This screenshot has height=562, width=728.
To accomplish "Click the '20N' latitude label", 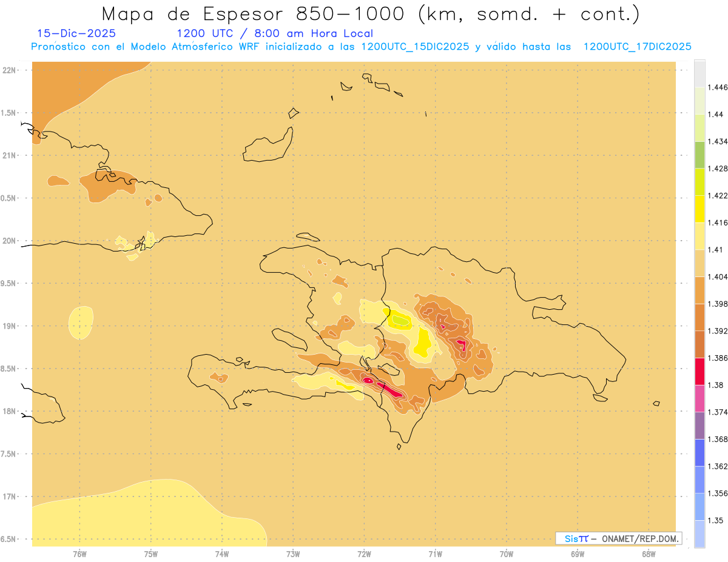I will 10,241.
